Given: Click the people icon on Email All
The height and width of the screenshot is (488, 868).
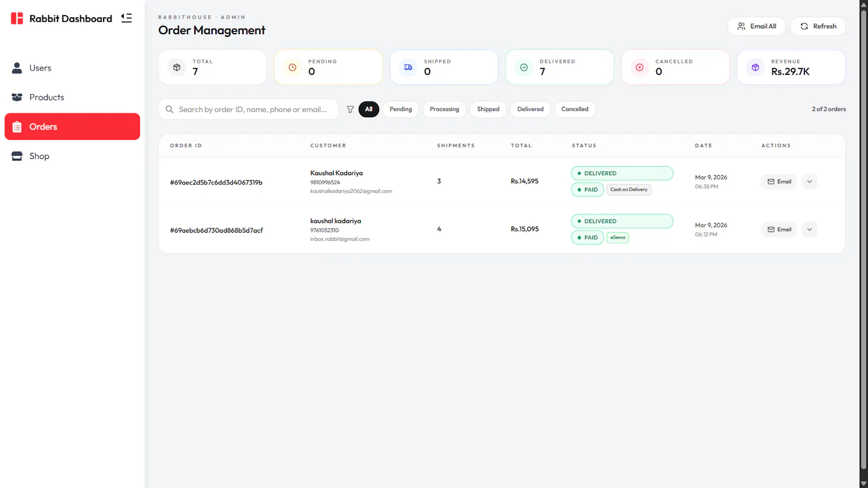Looking at the screenshot, I should point(741,26).
